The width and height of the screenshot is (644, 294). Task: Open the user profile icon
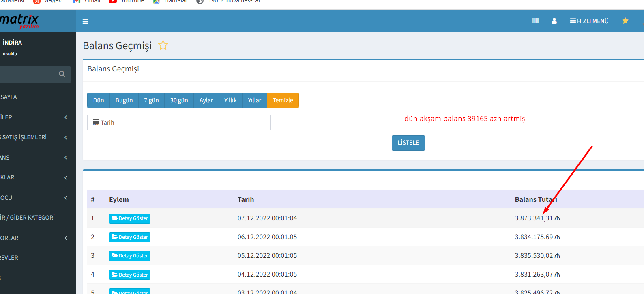pyautogui.click(x=554, y=21)
